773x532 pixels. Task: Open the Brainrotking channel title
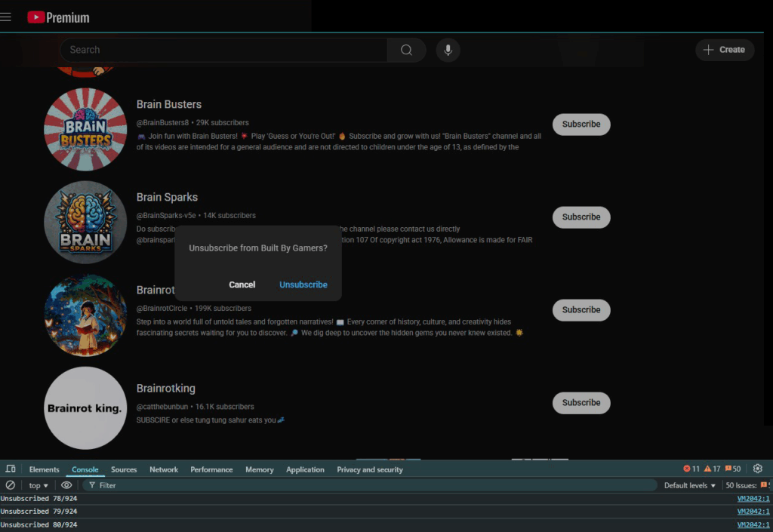165,389
